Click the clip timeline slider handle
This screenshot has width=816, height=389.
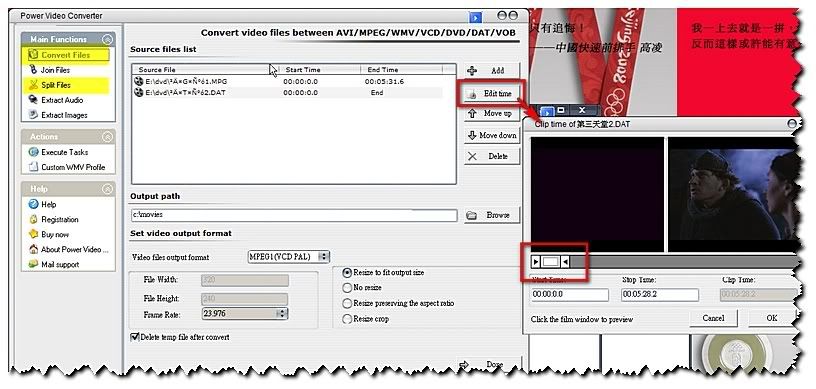coord(551,261)
